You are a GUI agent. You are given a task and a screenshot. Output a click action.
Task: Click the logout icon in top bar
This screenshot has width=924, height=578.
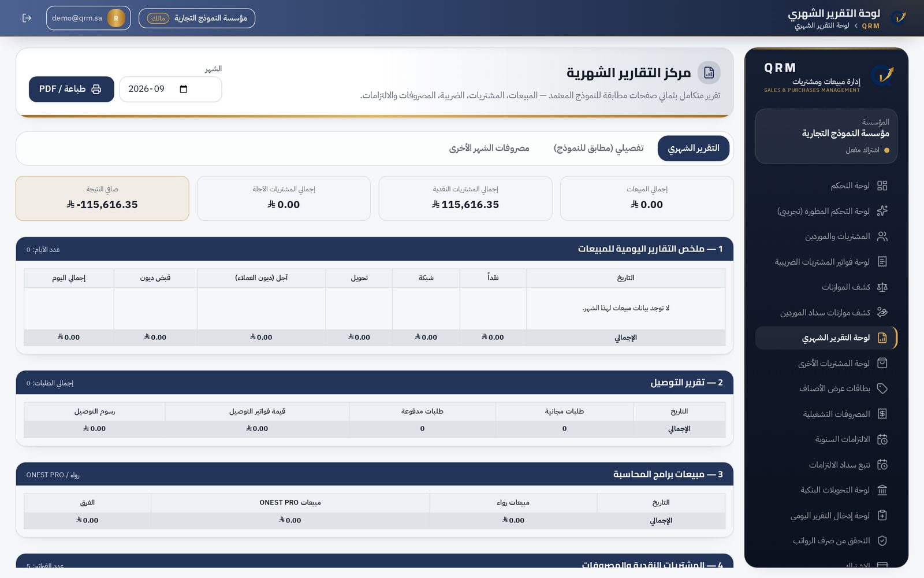(27, 18)
